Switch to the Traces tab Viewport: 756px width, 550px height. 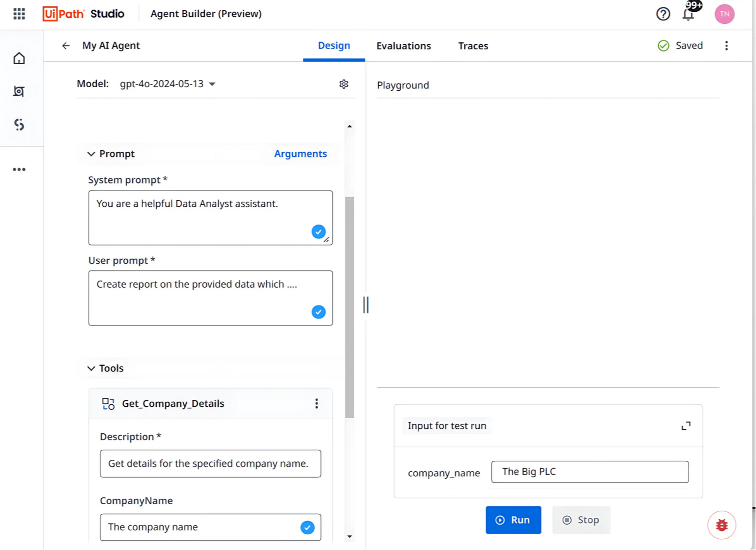click(473, 46)
